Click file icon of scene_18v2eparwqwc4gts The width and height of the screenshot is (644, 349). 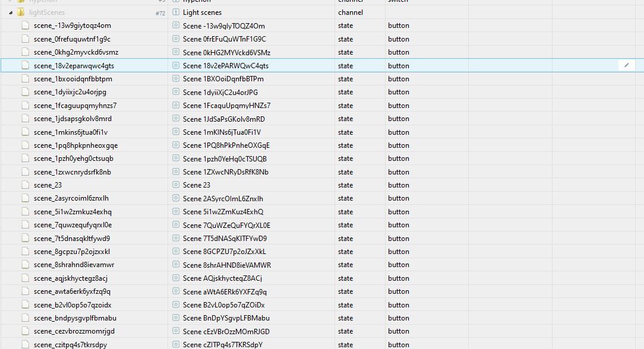(26, 65)
